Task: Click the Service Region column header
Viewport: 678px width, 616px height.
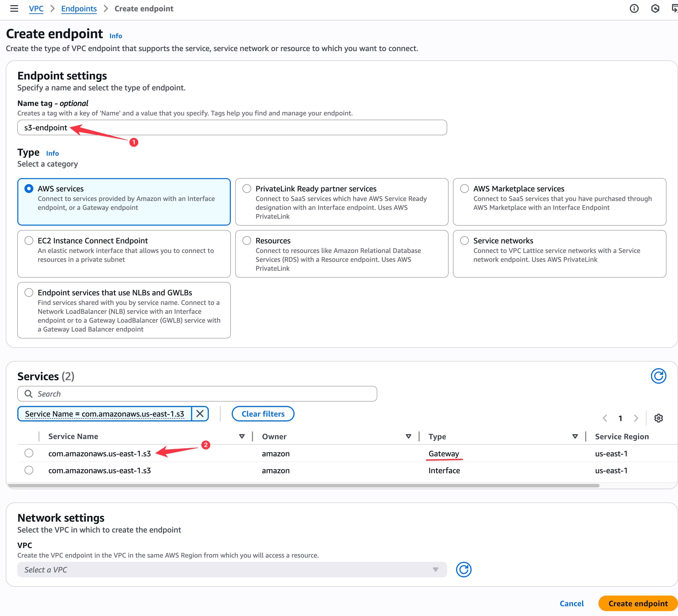Action: click(x=622, y=436)
